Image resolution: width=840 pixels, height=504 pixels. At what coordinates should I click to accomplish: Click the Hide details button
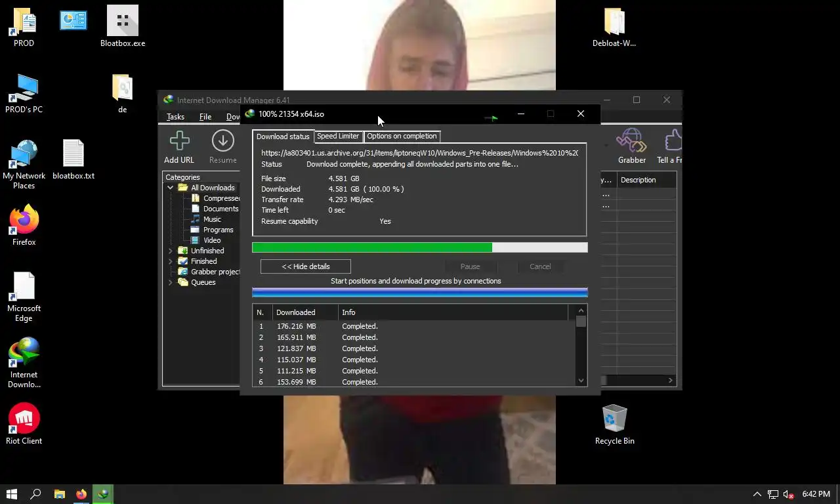[x=306, y=266]
